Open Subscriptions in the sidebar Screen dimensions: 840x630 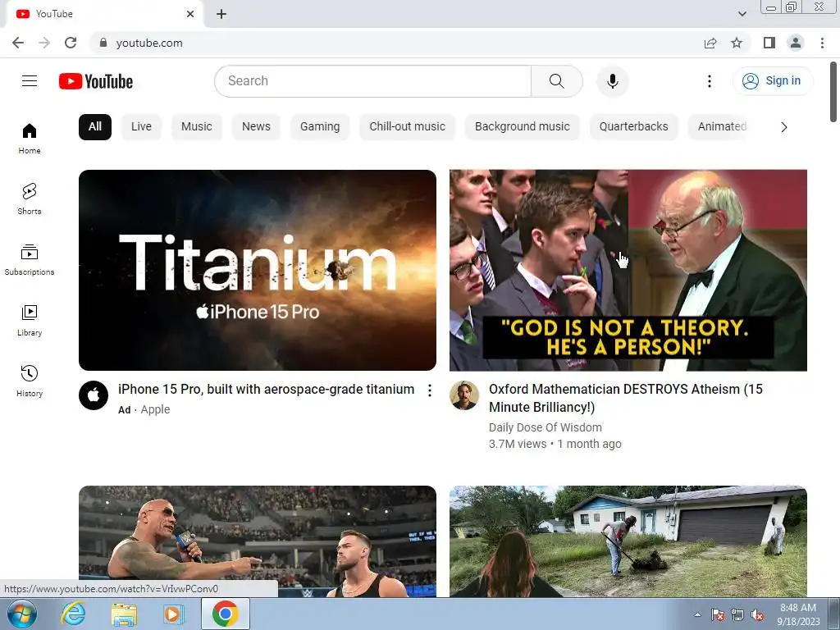(x=30, y=260)
